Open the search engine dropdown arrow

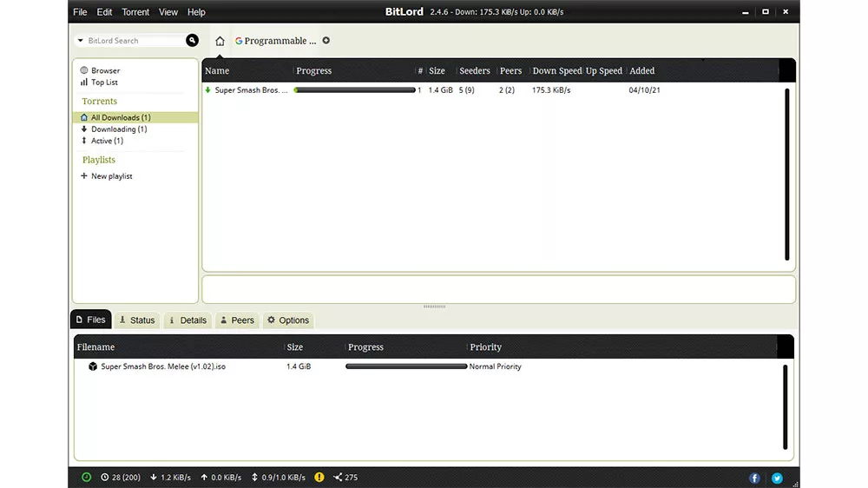80,41
